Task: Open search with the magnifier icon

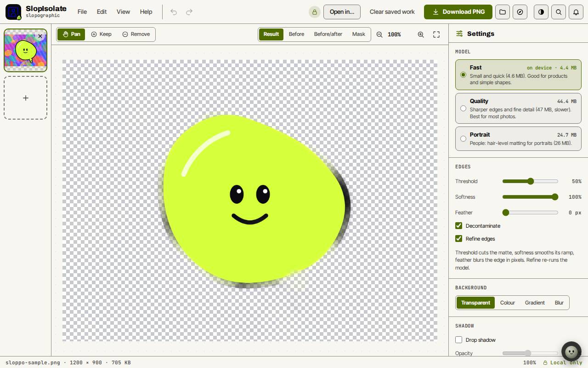Action: click(x=559, y=12)
